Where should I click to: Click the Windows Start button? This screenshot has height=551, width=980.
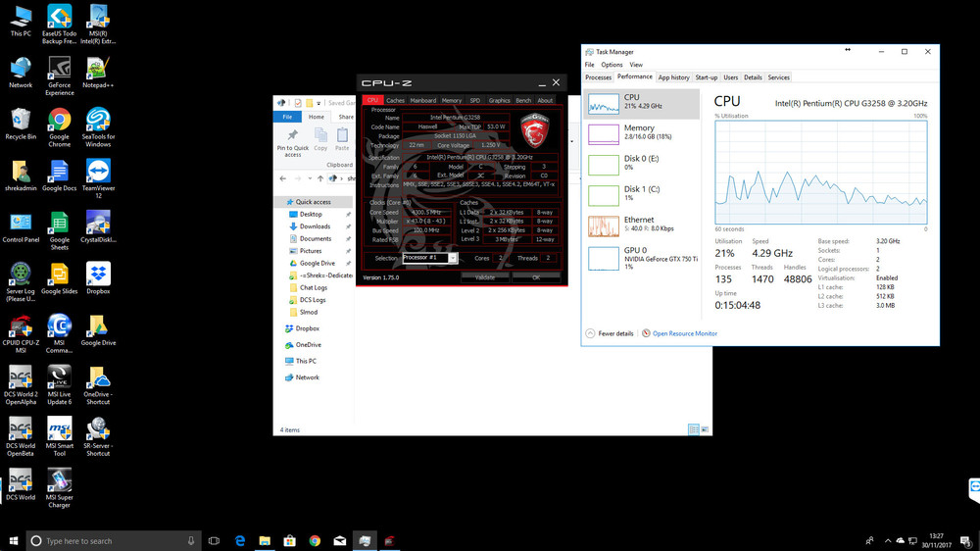point(13,541)
